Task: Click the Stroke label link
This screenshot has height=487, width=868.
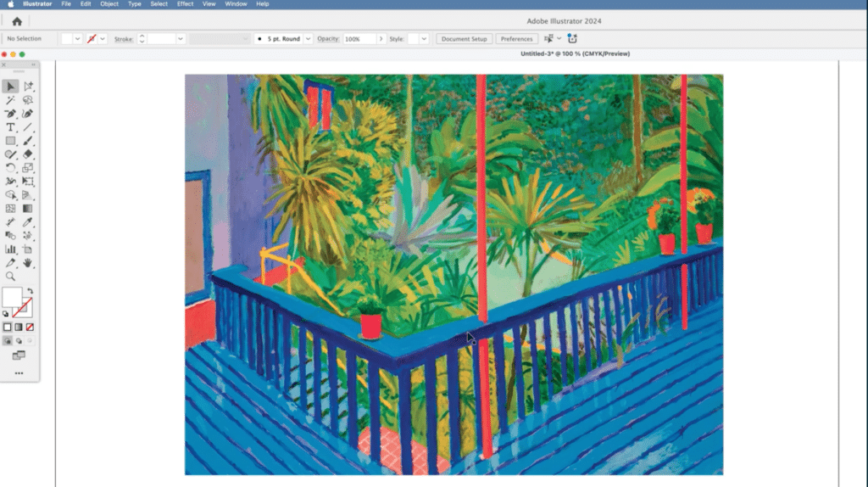Action: (124, 39)
